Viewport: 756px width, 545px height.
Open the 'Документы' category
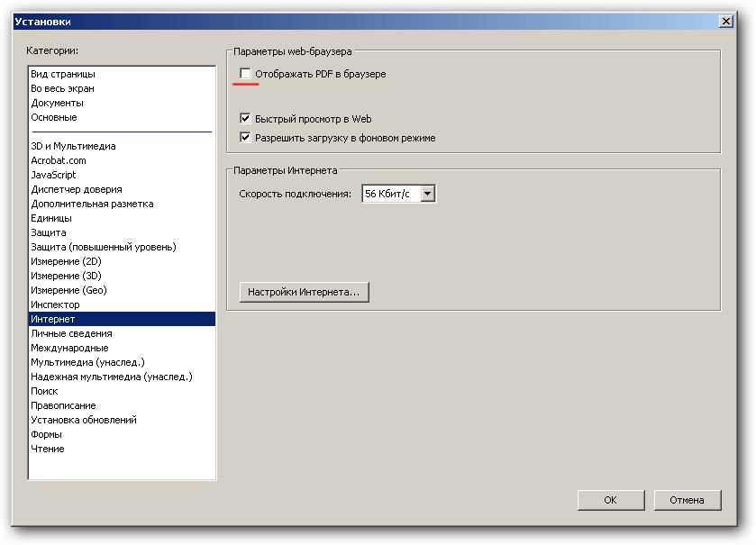tap(57, 103)
